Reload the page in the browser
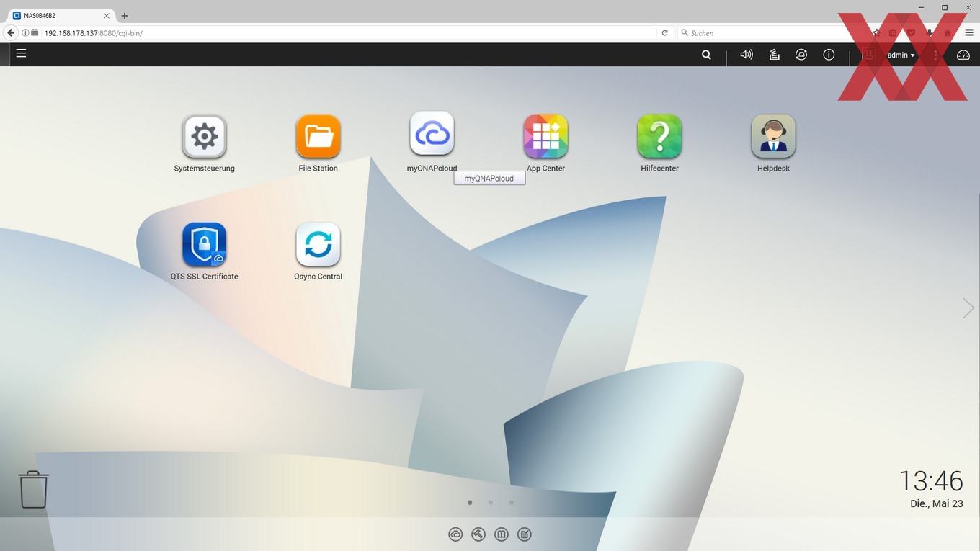Viewport: 980px width, 551px height. (664, 32)
